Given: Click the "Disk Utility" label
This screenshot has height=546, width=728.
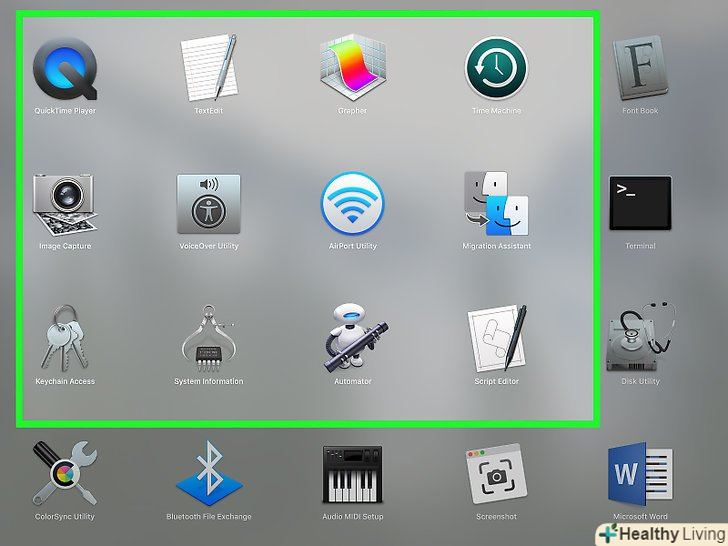Looking at the screenshot, I should (x=640, y=381).
